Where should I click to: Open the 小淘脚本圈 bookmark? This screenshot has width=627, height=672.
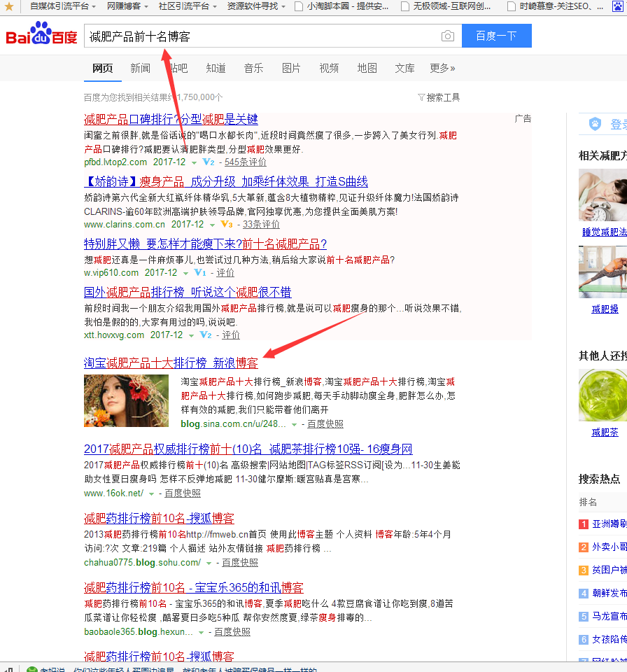(x=342, y=6)
